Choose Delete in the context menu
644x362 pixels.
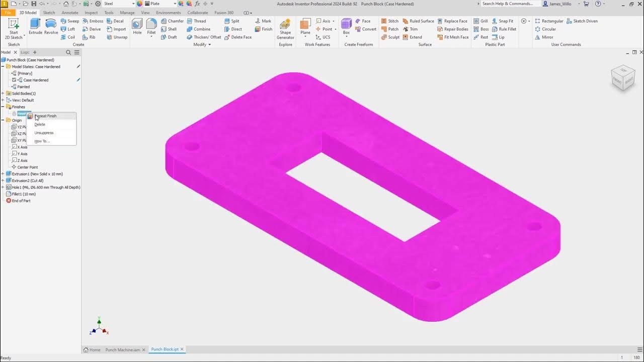click(51, 124)
